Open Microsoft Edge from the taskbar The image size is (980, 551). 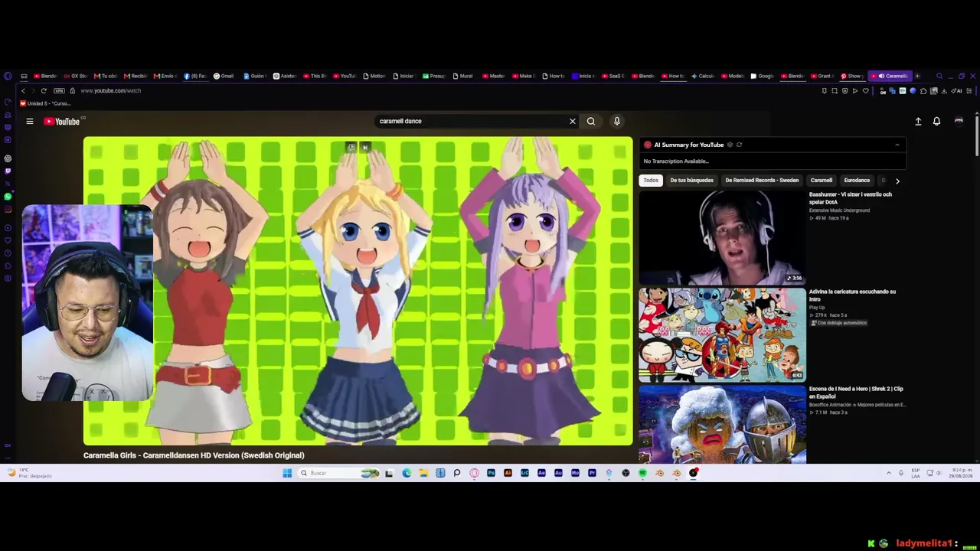click(x=407, y=473)
